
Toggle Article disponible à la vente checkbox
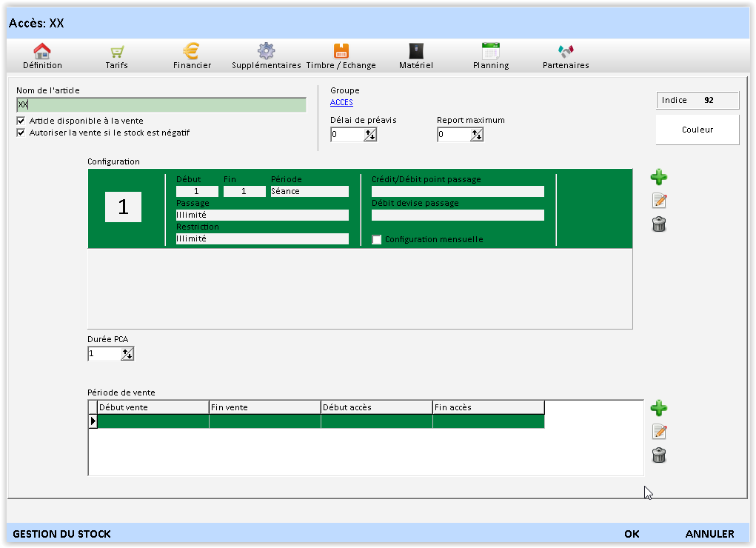(x=21, y=121)
